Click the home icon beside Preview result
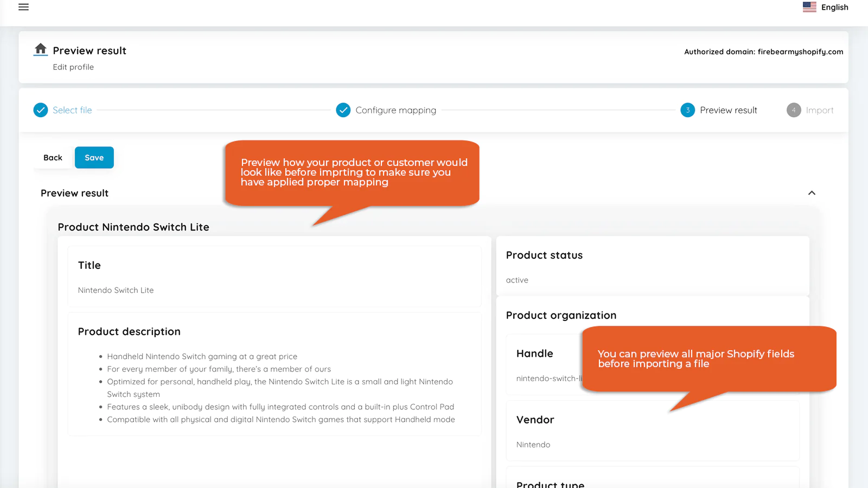 [x=41, y=49]
